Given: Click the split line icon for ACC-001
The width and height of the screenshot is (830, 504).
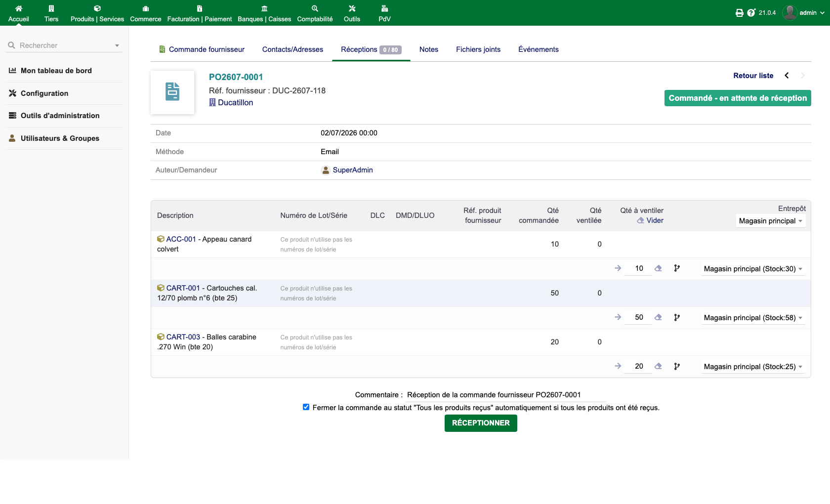Looking at the screenshot, I should [677, 268].
